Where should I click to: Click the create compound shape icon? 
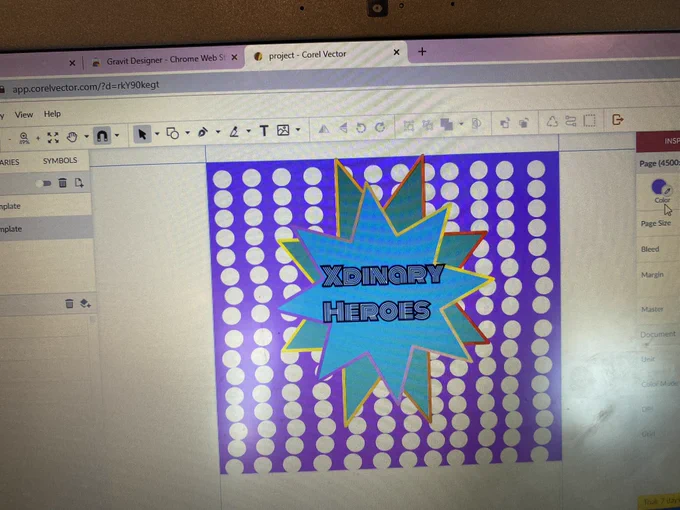(x=476, y=123)
